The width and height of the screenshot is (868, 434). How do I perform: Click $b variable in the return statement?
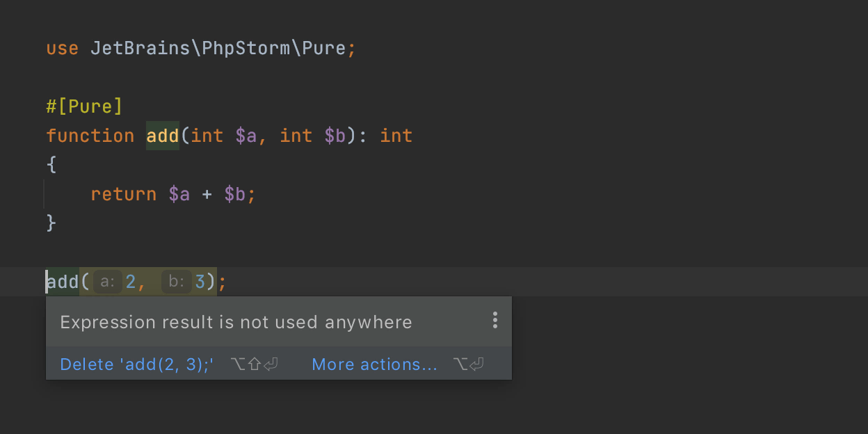point(234,194)
